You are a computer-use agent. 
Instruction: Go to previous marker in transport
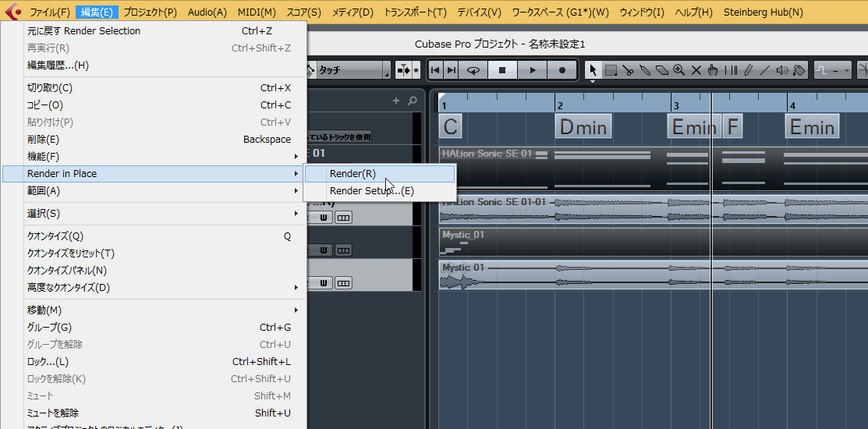(436, 70)
